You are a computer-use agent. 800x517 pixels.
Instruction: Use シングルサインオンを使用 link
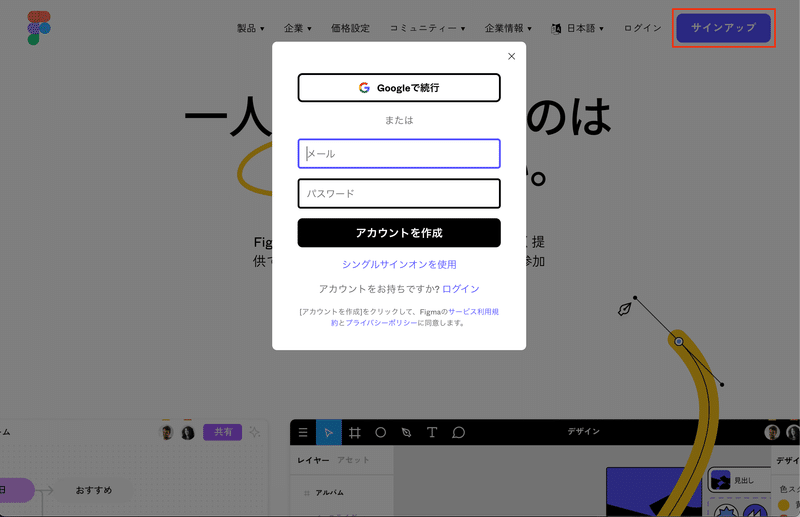pos(399,264)
